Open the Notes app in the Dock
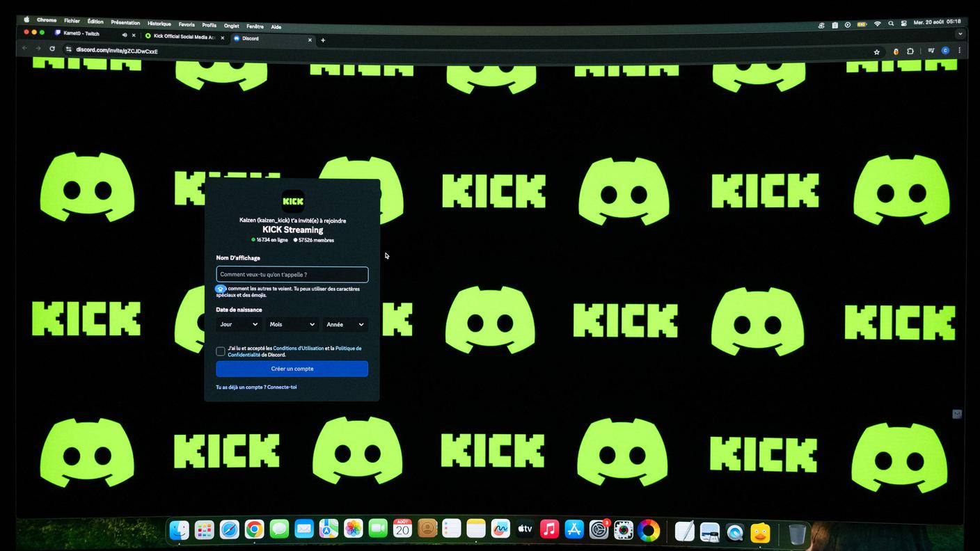Image resolution: width=980 pixels, height=551 pixels. tap(476, 529)
